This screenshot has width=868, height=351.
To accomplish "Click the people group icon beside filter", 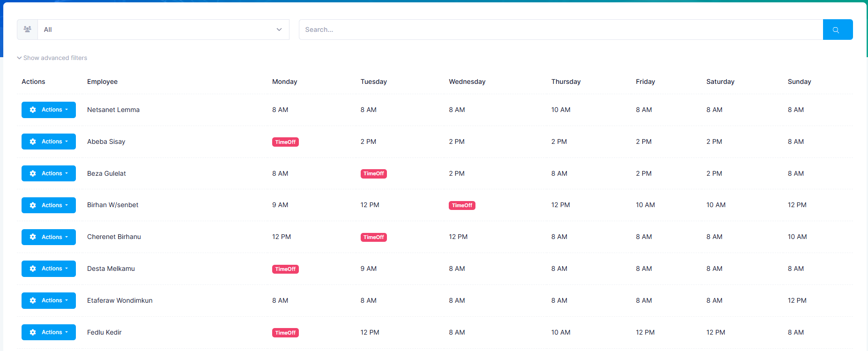I will pyautogui.click(x=28, y=30).
